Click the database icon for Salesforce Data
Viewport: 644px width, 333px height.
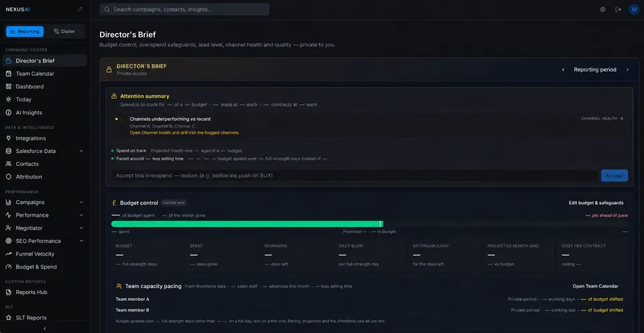[x=9, y=151]
